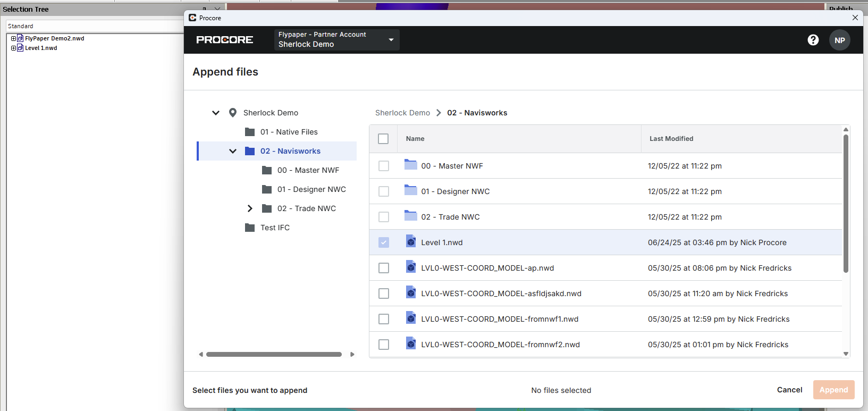868x411 pixels.
Task: Open the NP user avatar menu
Action: tap(839, 40)
